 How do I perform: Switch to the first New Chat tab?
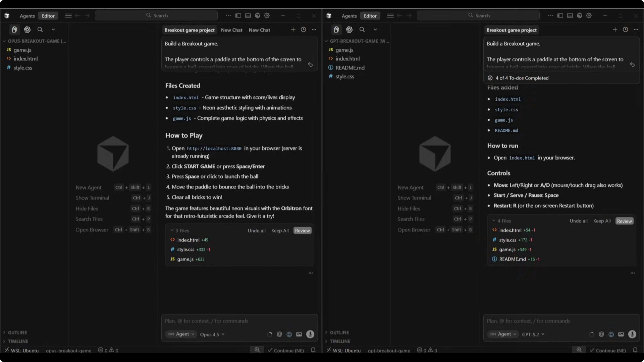(x=232, y=30)
